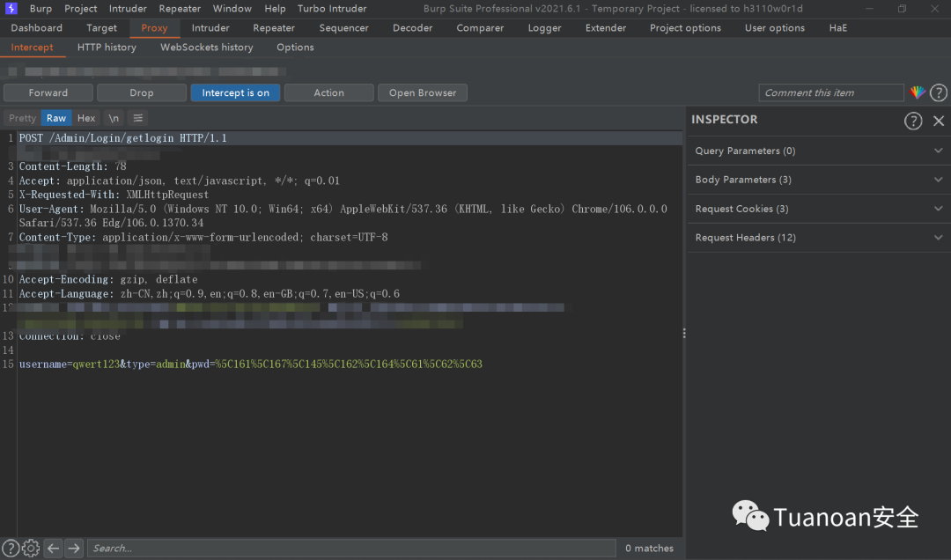Switch to Hex view
The image size is (951, 560).
[x=86, y=118]
